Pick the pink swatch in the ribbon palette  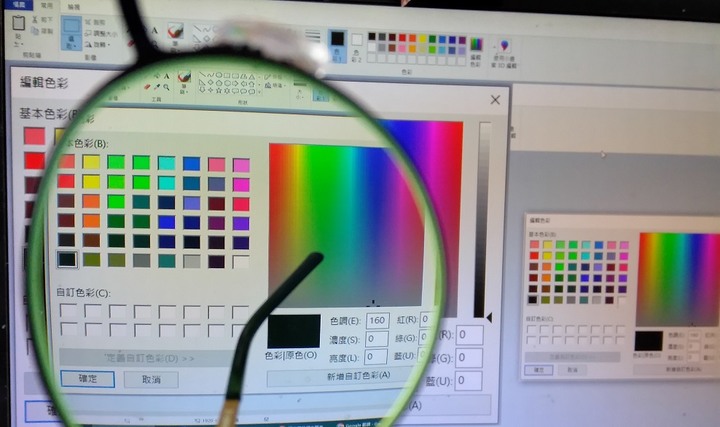[x=402, y=48]
